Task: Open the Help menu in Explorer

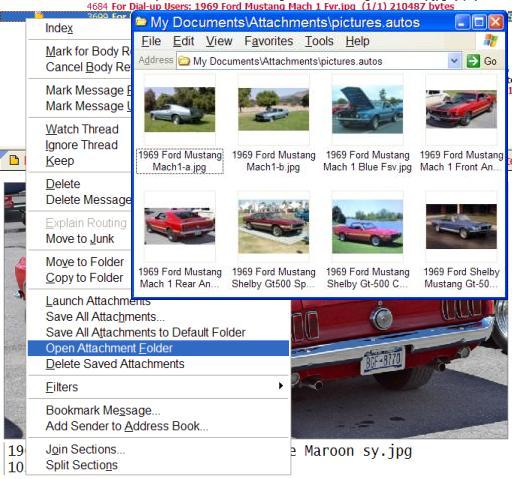Action: [x=357, y=41]
